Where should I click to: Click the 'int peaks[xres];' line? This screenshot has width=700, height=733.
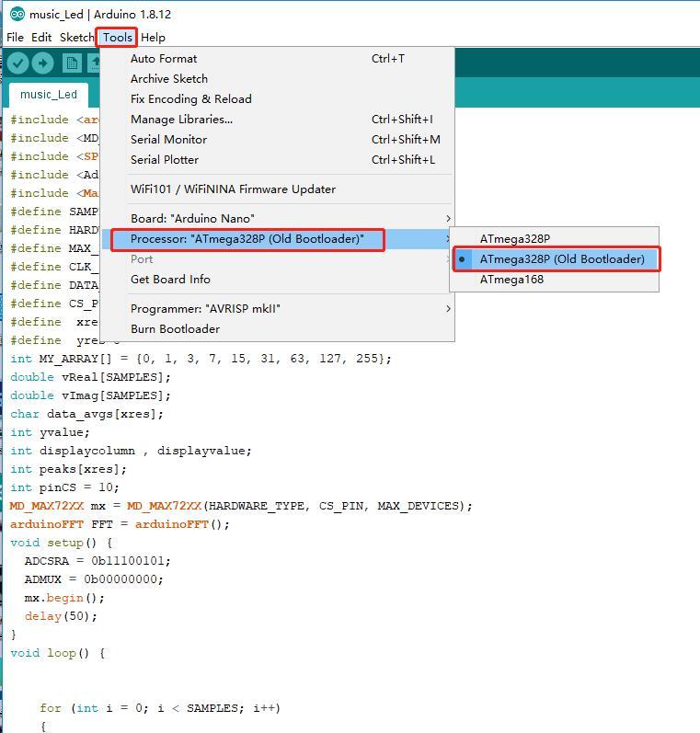(x=68, y=469)
